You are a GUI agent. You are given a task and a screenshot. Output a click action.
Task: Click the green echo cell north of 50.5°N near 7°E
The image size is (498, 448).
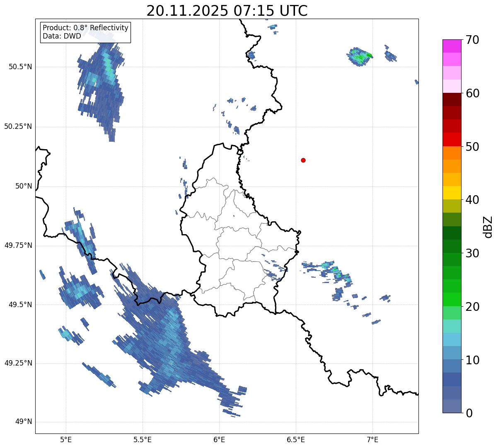click(x=360, y=56)
